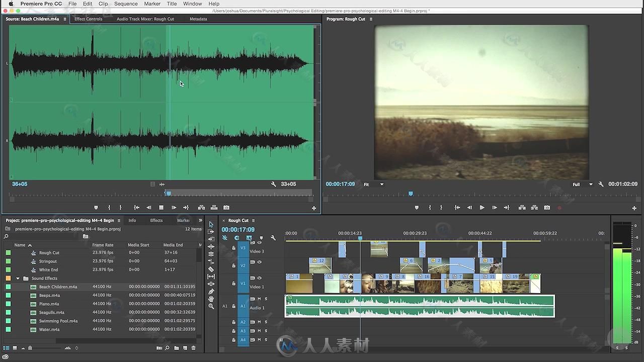Add marker on the timeline

(261, 238)
